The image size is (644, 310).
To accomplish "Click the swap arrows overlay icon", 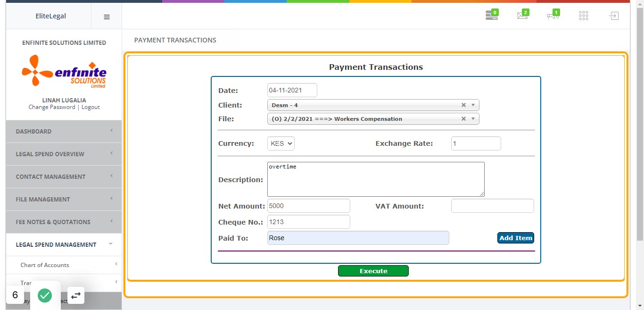I will click(76, 295).
